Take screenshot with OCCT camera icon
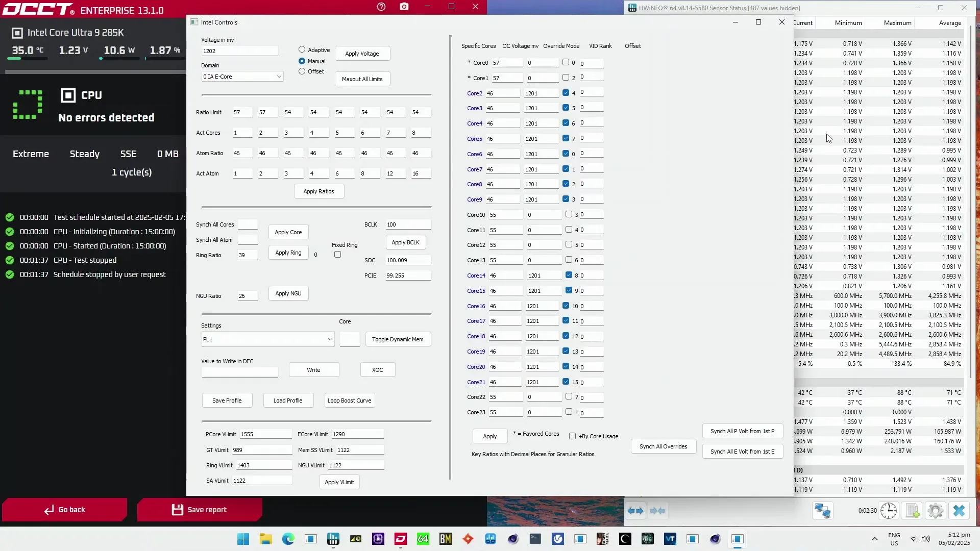This screenshot has width=980, height=551. [x=404, y=7]
